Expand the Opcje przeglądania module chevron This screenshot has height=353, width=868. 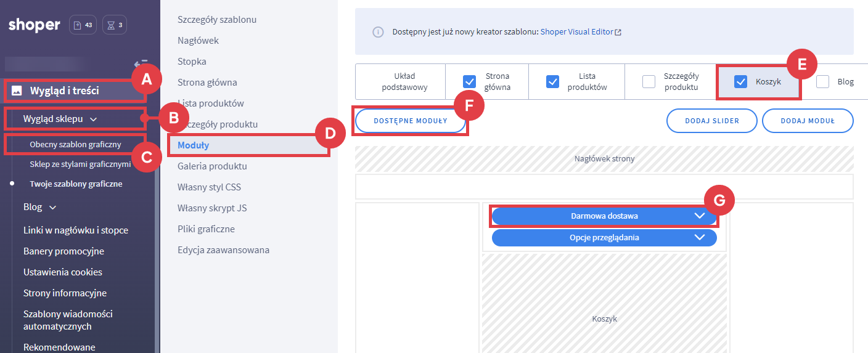[x=699, y=238]
